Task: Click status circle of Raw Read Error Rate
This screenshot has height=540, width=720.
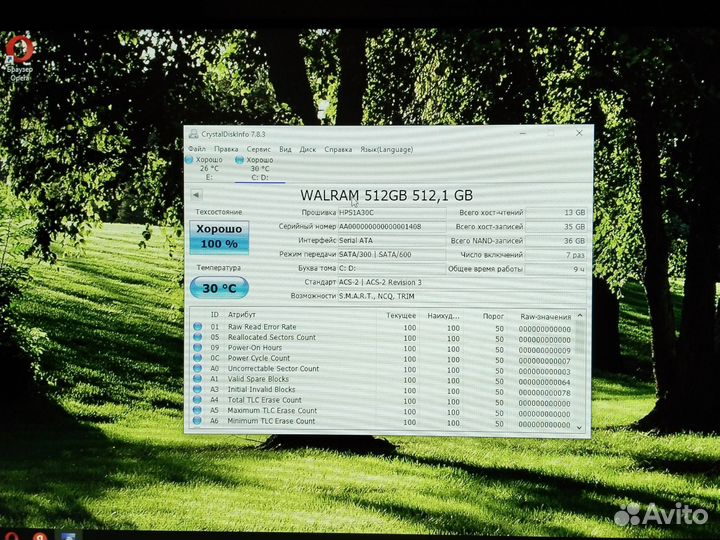Action: coord(197,326)
